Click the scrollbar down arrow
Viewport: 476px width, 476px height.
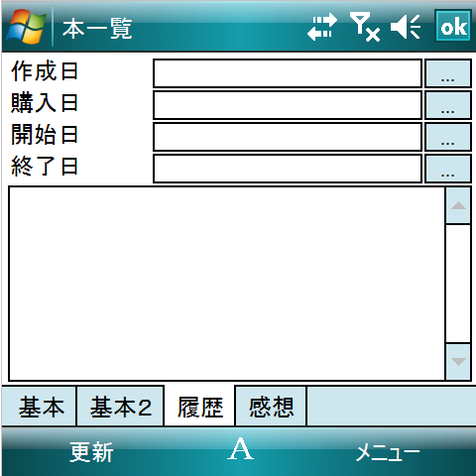coord(458,362)
